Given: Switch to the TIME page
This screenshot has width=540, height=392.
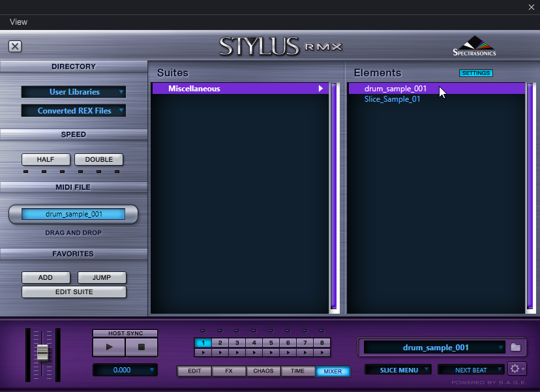Looking at the screenshot, I should [297, 371].
